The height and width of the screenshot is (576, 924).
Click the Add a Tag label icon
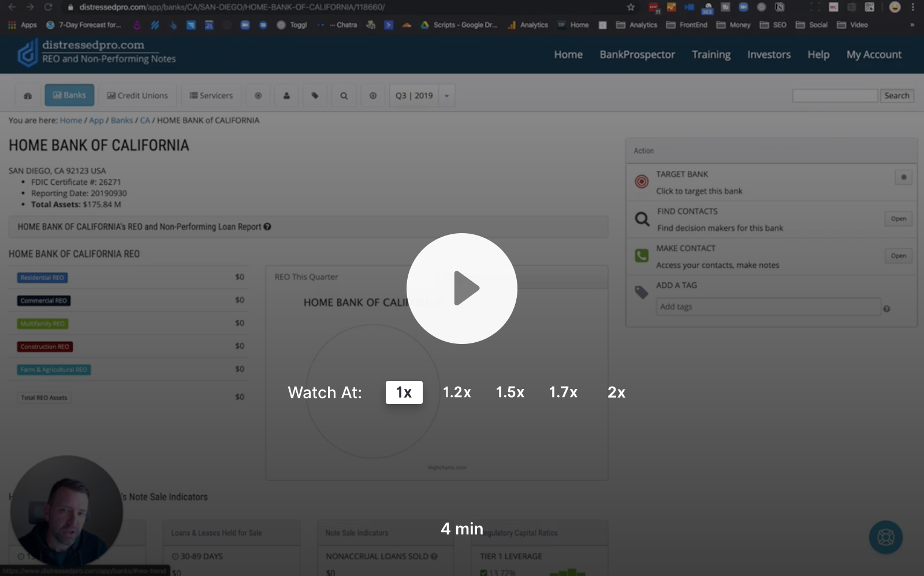coord(642,292)
